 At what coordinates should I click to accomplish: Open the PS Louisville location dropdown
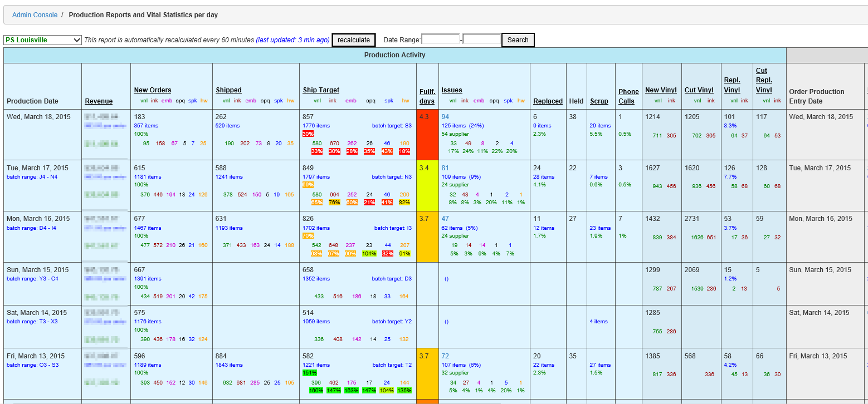pos(42,40)
